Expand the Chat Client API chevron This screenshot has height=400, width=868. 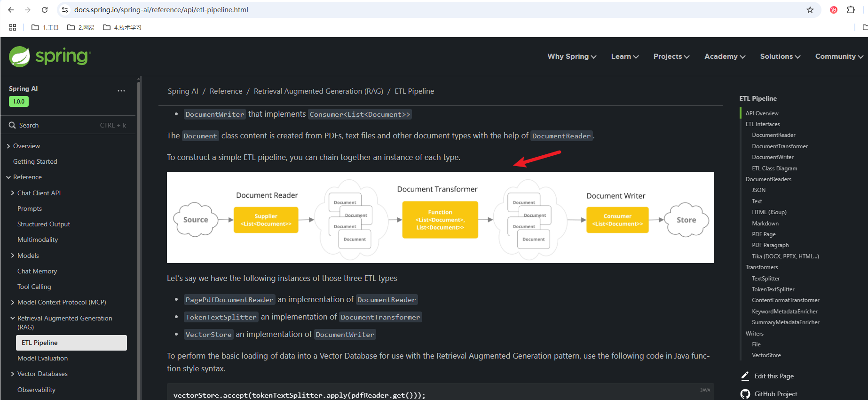pos(13,193)
